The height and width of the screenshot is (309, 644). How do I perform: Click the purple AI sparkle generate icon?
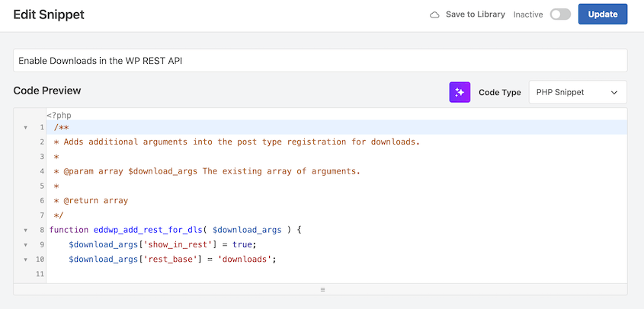click(460, 92)
